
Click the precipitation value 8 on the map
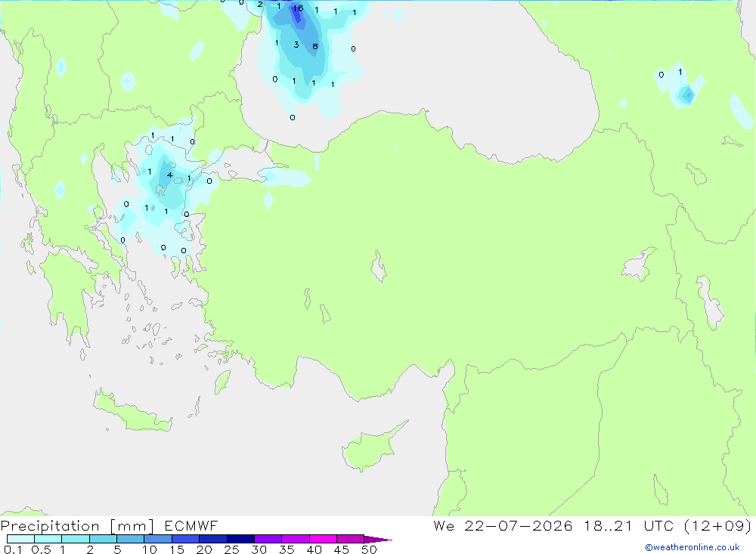314,46
